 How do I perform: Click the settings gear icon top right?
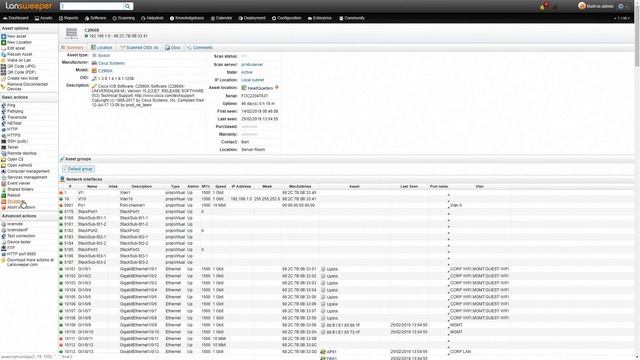click(621, 6)
